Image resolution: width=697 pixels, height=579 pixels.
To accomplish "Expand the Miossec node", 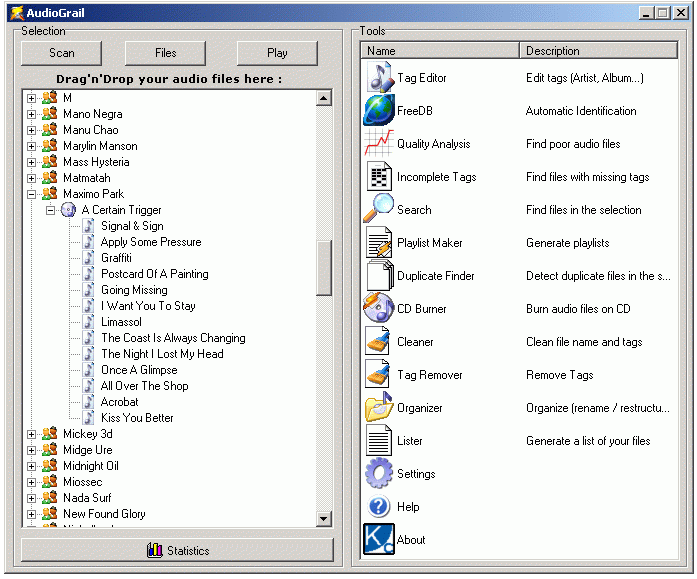I will click(31, 482).
